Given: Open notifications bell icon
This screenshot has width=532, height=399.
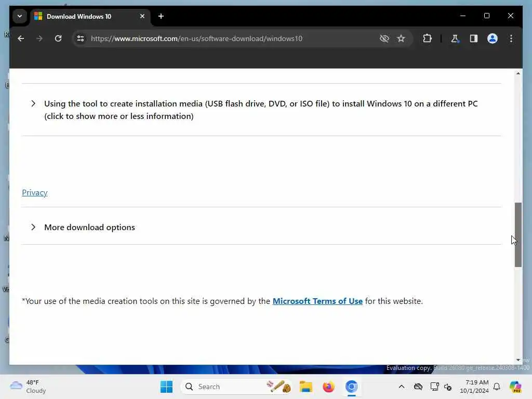Looking at the screenshot, I should click(x=497, y=387).
